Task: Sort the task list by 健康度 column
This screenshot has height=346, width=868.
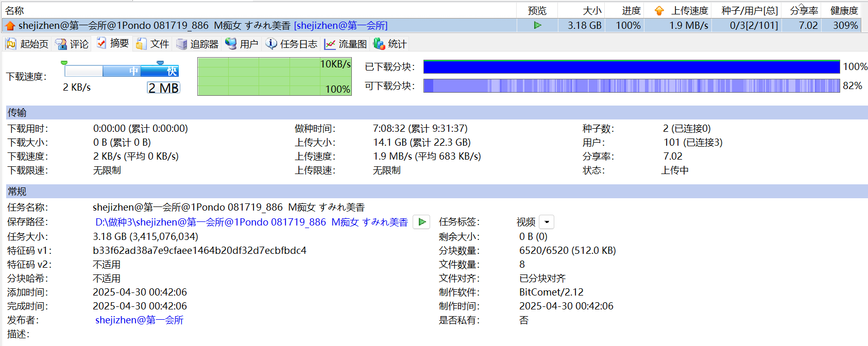Action: 844,11
